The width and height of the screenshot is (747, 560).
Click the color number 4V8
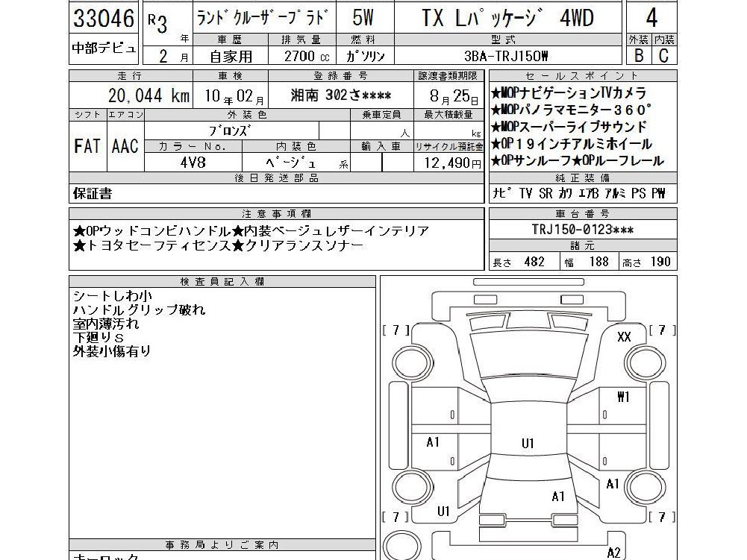click(x=193, y=163)
